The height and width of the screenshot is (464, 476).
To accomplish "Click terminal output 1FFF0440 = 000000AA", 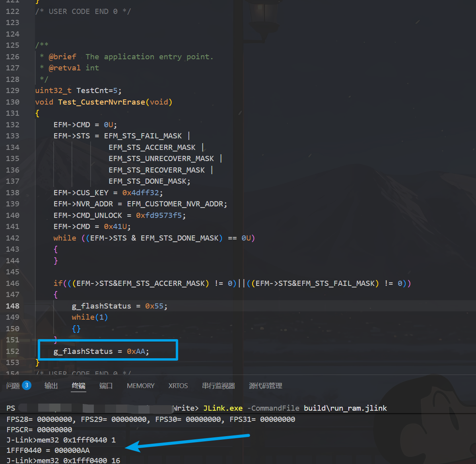I will click(x=48, y=450).
